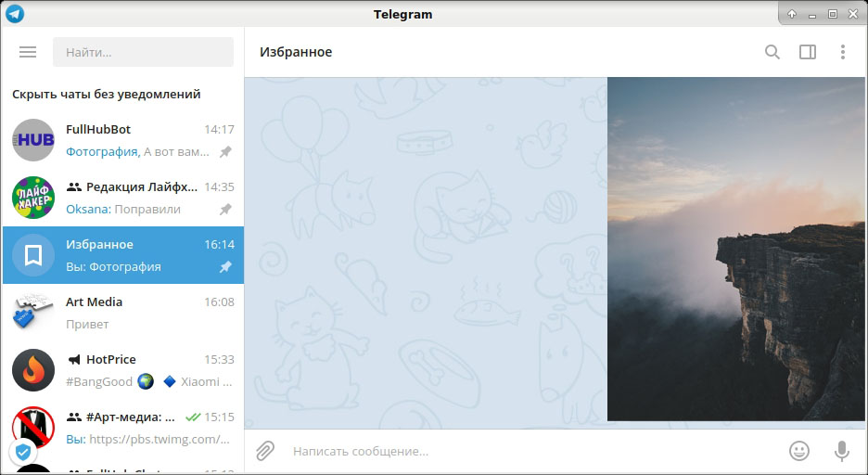Open the Редакция Лайфхакера group chat
The height and width of the screenshot is (475, 868).
pos(123,198)
